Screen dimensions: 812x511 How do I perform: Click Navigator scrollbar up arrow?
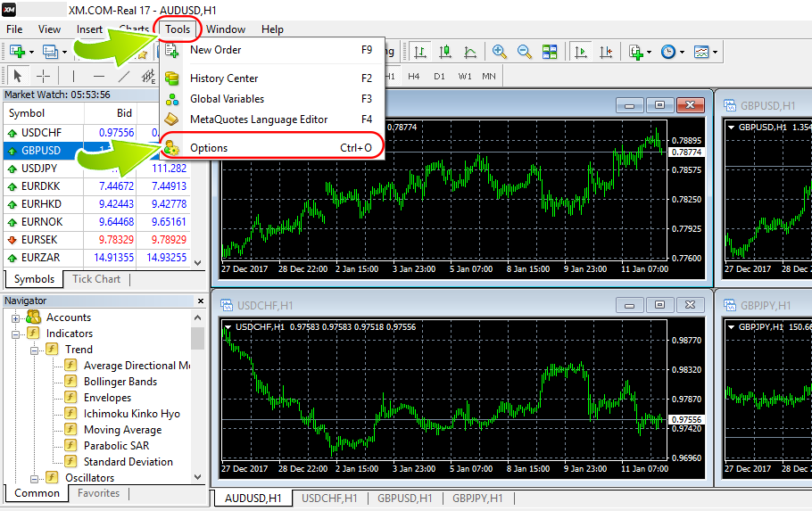pos(198,317)
